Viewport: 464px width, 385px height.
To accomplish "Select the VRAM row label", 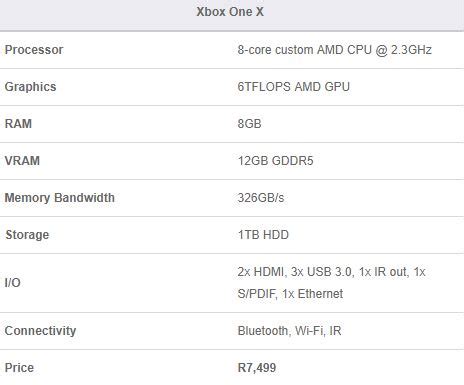I will [22, 161].
